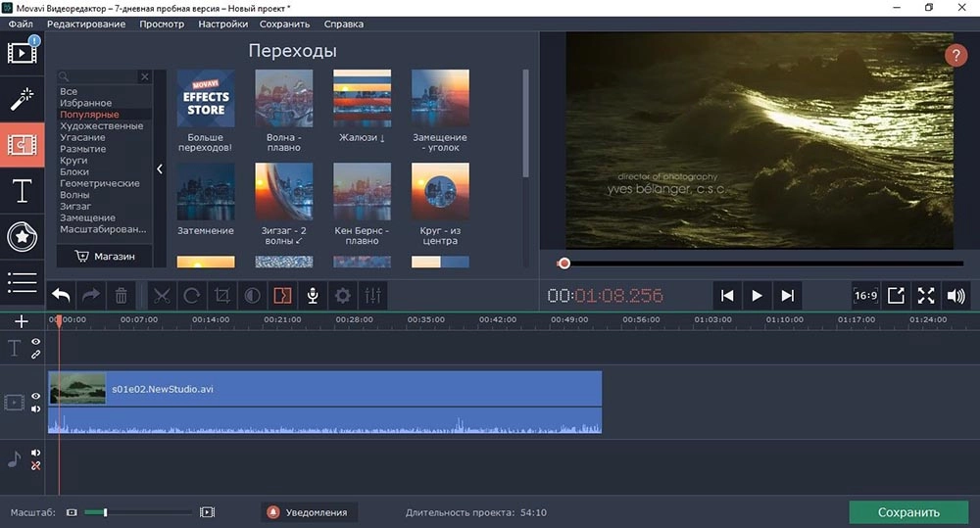This screenshot has height=528, width=980.
Task: Open the 16:9 aspect ratio dropdown
Action: 865,295
